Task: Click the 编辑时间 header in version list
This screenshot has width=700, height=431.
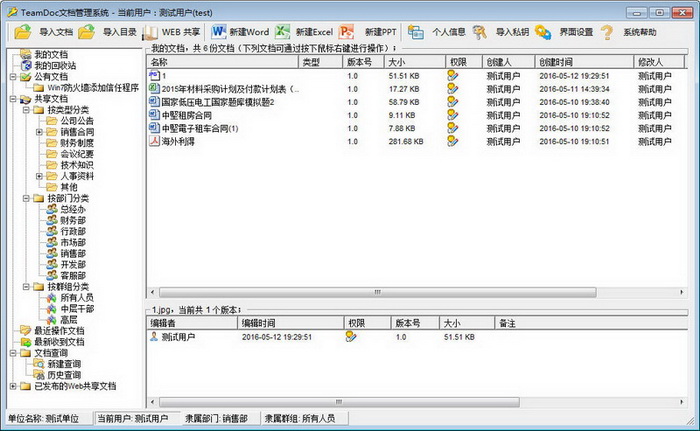Action: [291, 323]
